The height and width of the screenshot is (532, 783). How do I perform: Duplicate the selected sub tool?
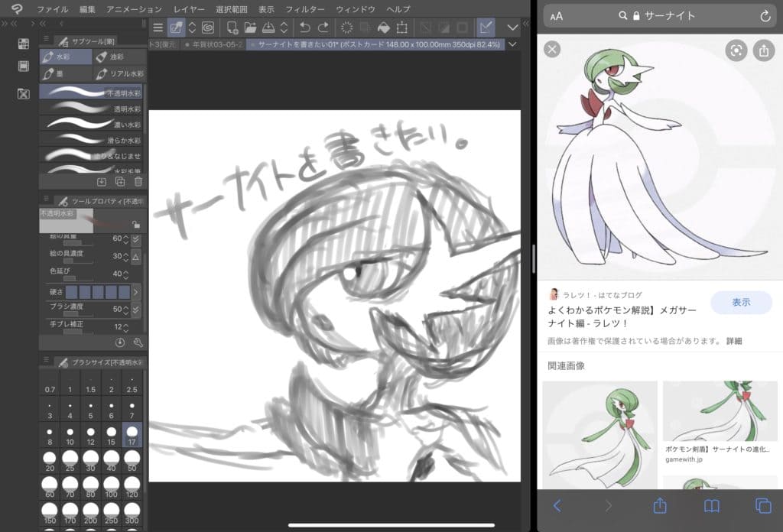pyautogui.click(x=120, y=182)
